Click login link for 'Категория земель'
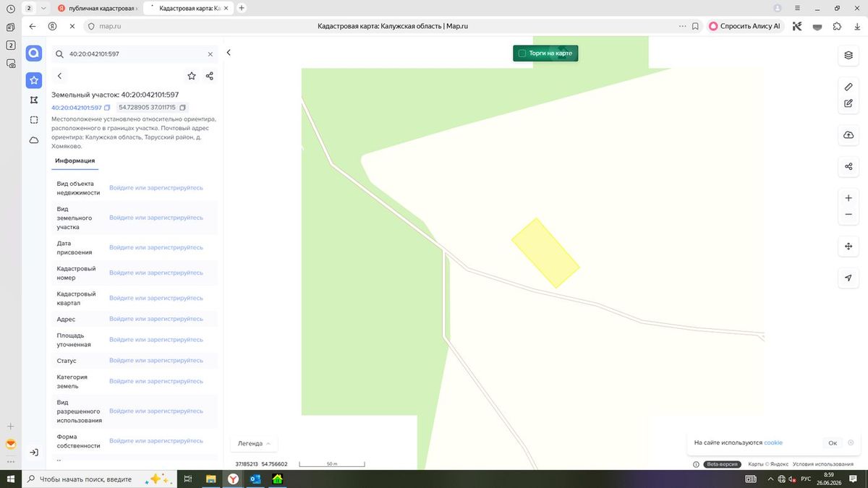This screenshot has height=488, width=868. [x=156, y=381]
